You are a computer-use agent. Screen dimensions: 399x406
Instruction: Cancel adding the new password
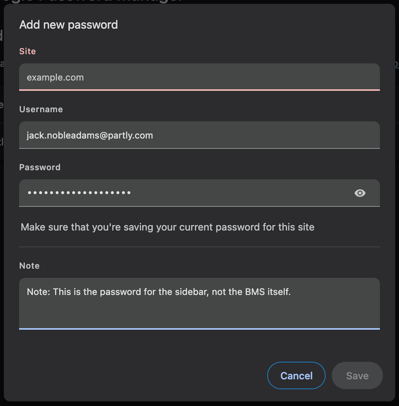(x=296, y=376)
